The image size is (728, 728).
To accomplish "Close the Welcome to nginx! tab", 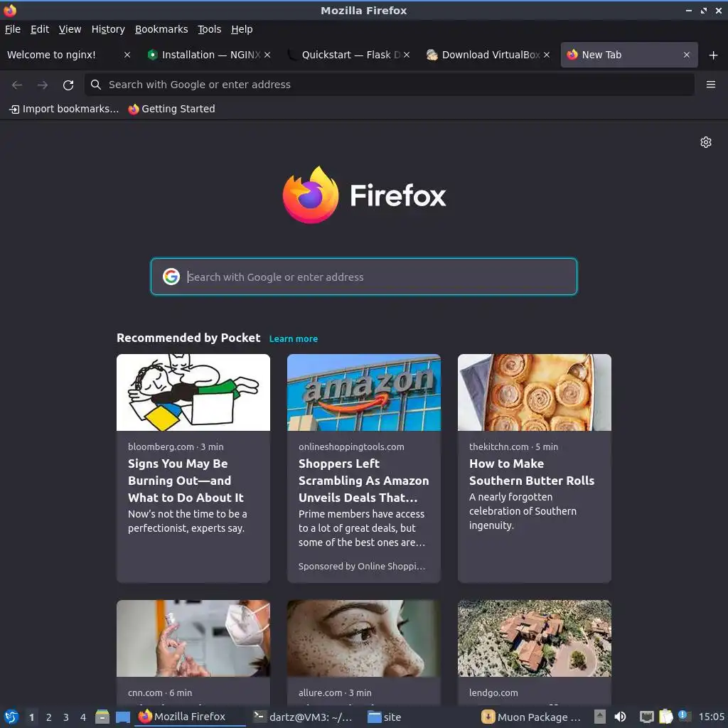I will (x=127, y=55).
